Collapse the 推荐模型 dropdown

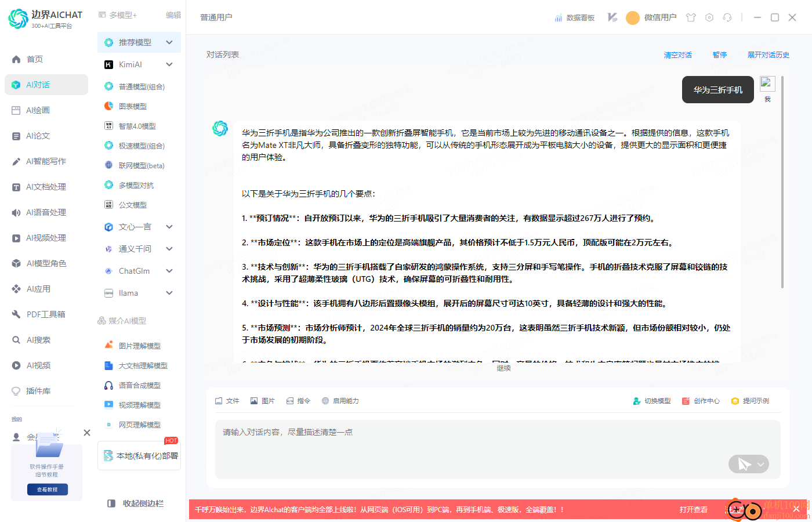click(169, 42)
